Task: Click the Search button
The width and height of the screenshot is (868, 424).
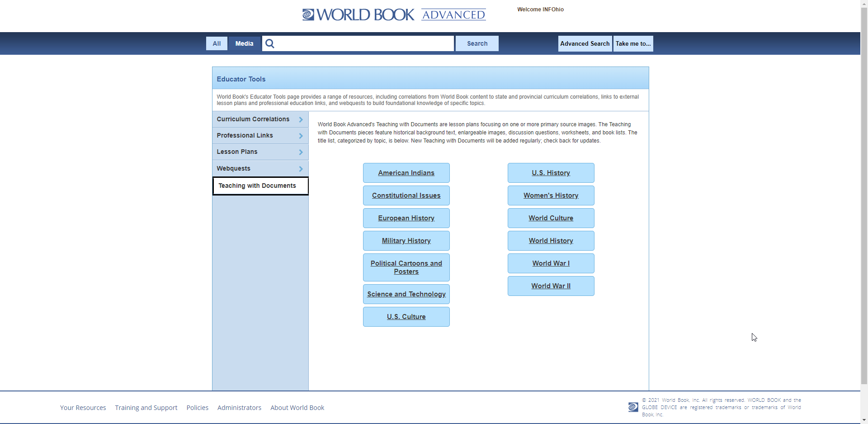Action: 477,43
